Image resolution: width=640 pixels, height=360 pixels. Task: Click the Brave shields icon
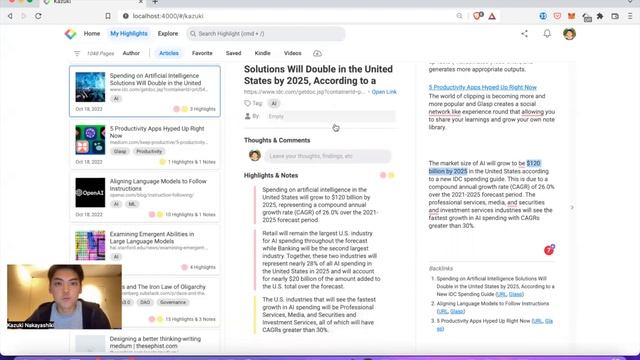477,16
